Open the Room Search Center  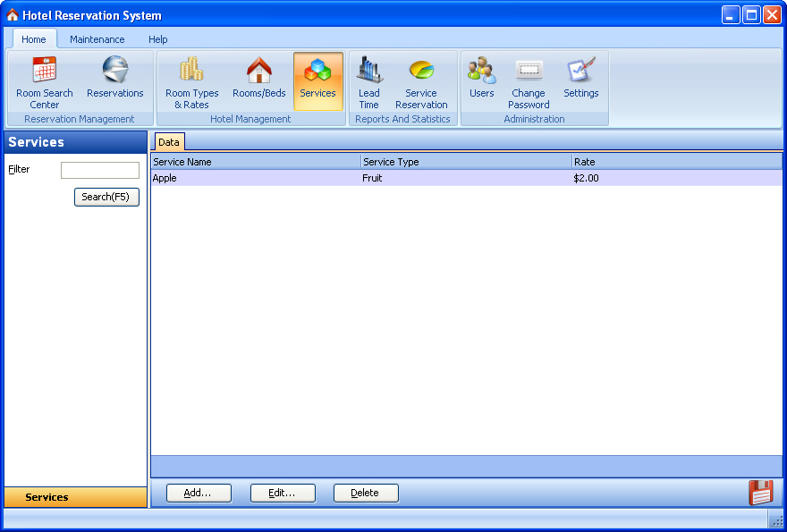point(45,81)
